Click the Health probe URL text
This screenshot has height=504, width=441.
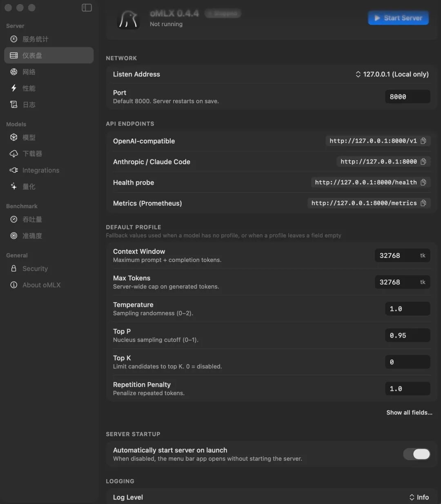366,182
